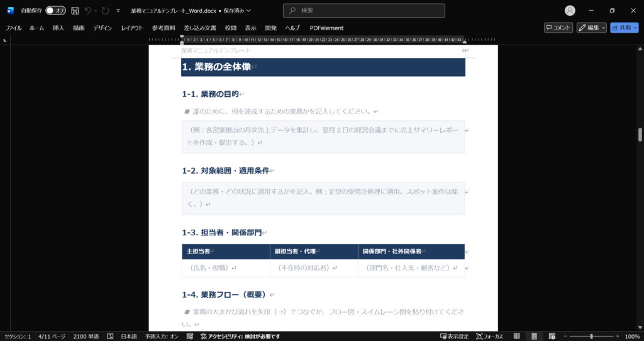Select the Print Layout view button

(x=533, y=337)
